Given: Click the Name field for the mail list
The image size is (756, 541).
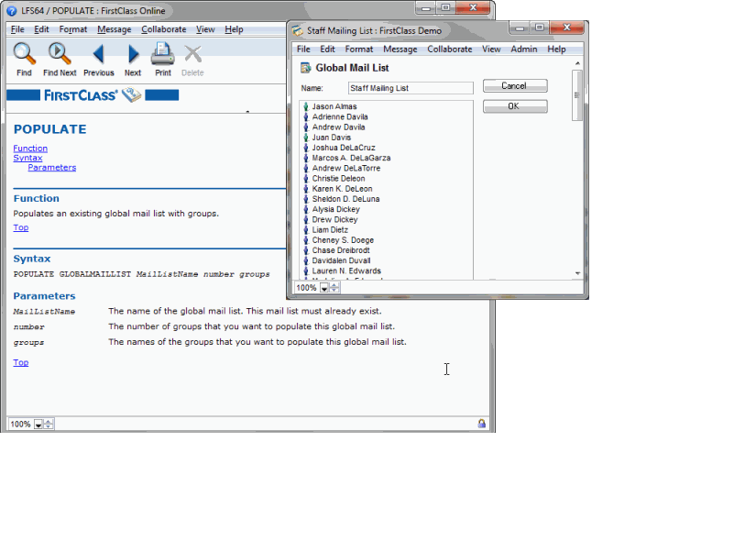Looking at the screenshot, I should click(x=411, y=88).
